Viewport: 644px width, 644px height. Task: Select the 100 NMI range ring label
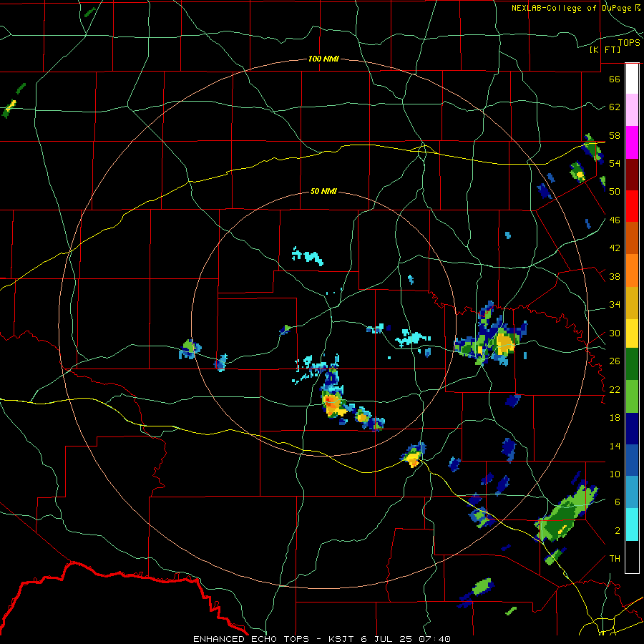click(323, 59)
